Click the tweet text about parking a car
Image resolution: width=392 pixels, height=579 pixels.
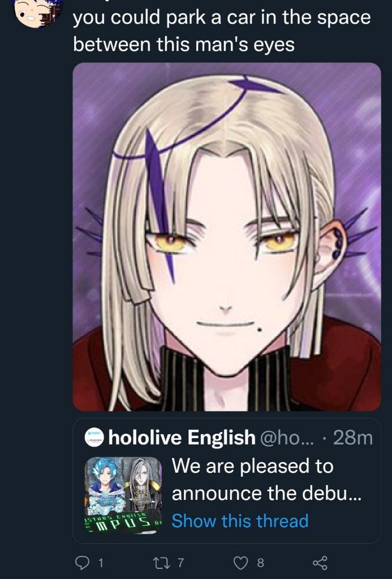[222, 31]
